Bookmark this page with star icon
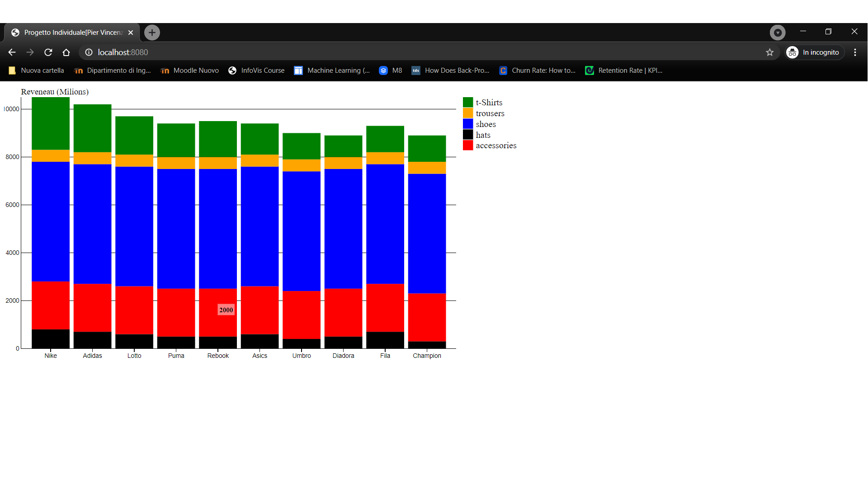Image resolution: width=868 pixels, height=488 pixels. pyautogui.click(x=769, y=52)
